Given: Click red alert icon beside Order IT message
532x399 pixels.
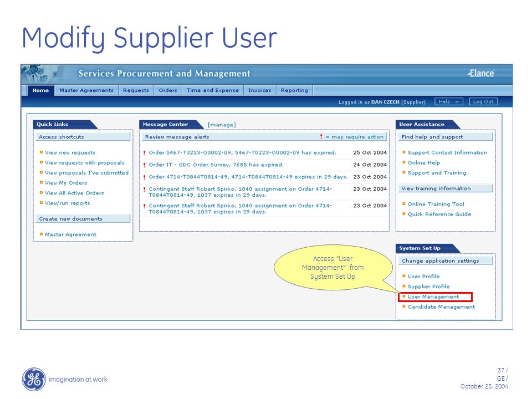Looking at the screenshot, I should (x=145, y=165).
